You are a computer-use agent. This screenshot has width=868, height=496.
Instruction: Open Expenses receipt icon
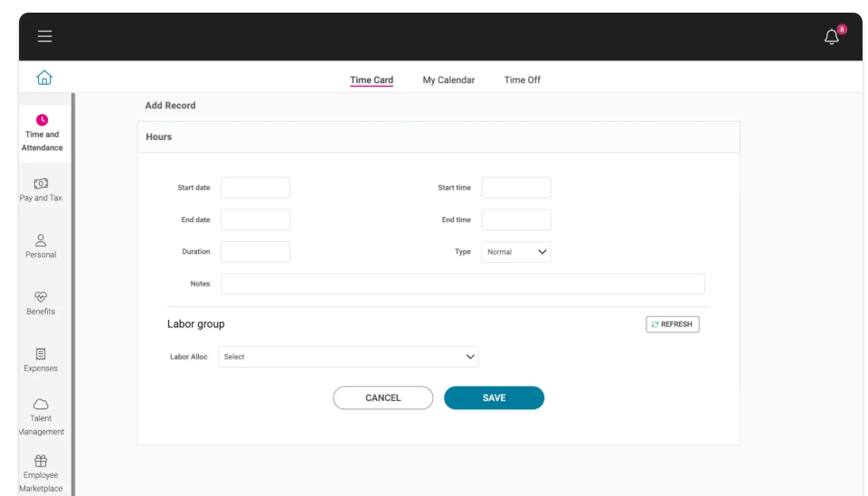pyautogui.click(x=41, y=353)
